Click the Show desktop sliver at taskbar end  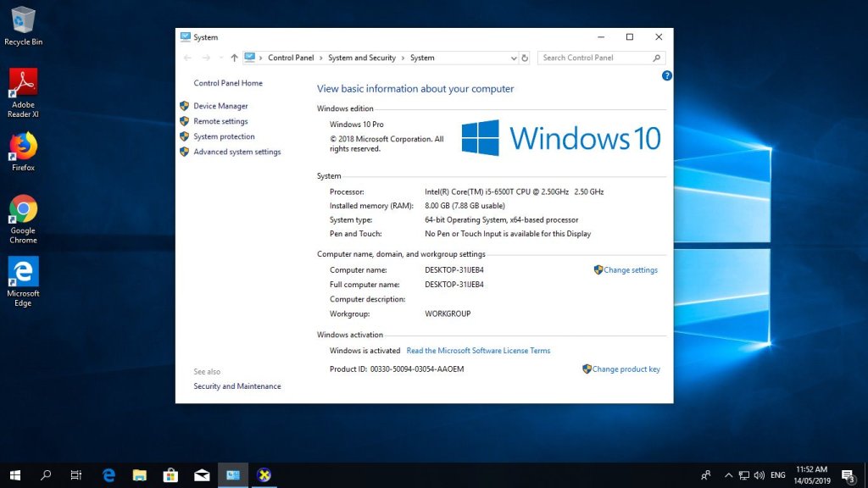865,475
